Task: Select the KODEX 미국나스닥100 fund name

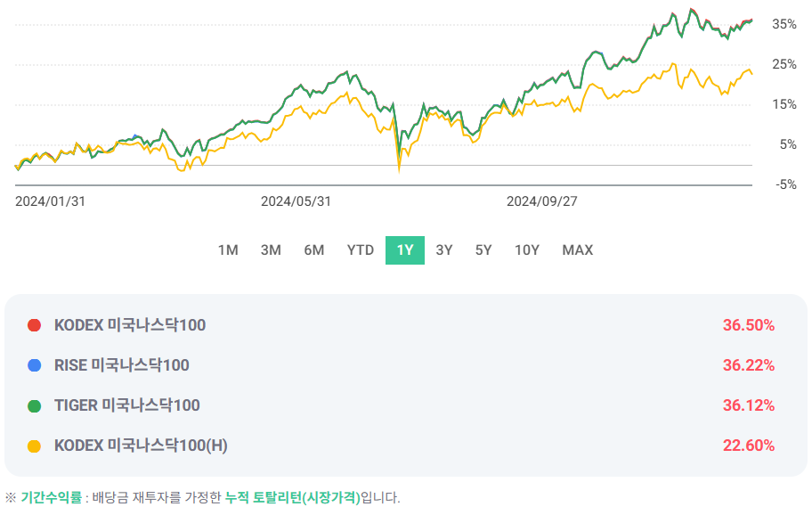Action: pos(130,325)
